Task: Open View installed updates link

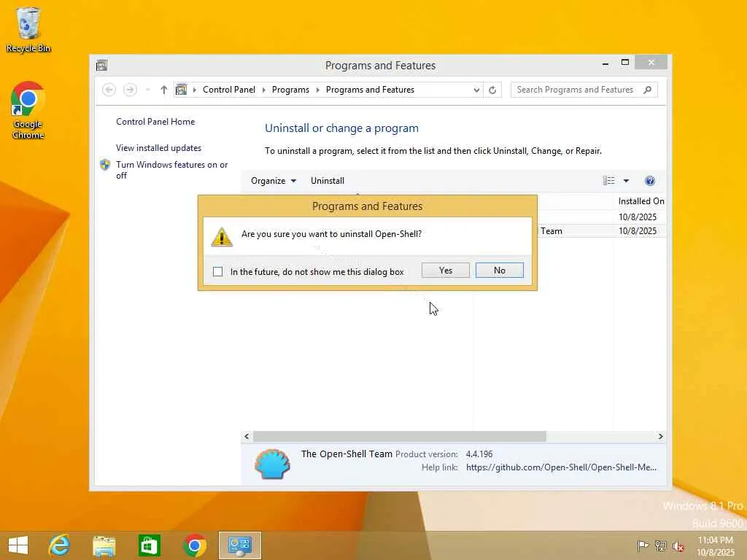Action: coord(158,148)
